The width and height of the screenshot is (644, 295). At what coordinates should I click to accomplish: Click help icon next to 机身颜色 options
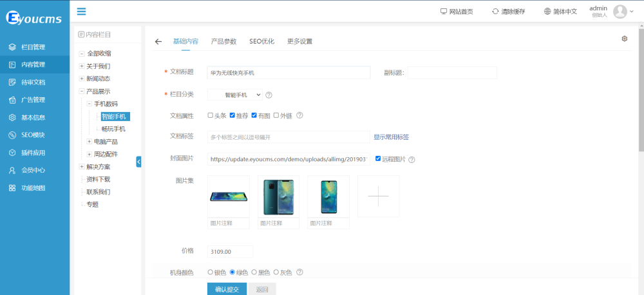[x=300, y=272]
